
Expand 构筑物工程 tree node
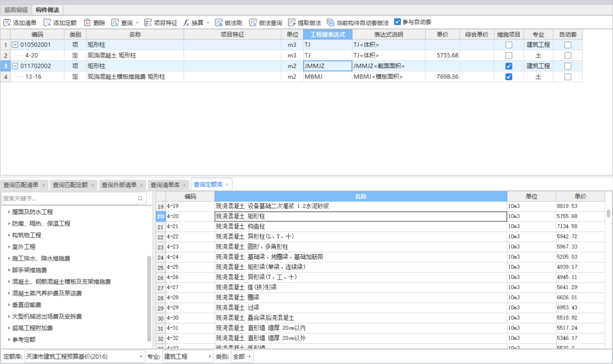click(x=9, y=235)
